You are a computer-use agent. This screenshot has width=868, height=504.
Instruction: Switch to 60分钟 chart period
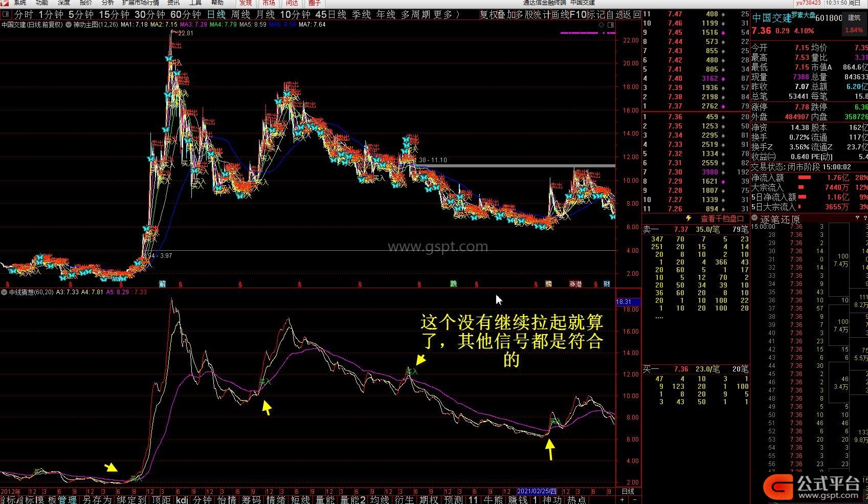[186, 15]
